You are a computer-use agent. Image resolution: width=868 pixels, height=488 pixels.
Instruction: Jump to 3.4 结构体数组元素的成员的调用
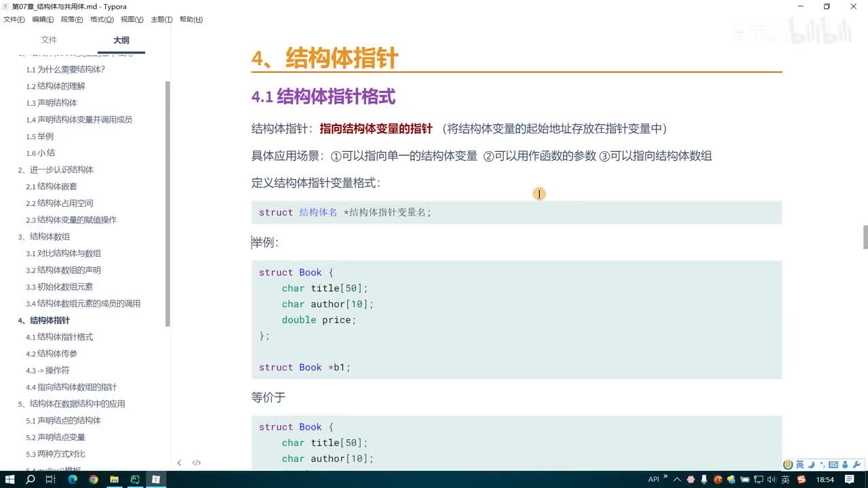[83, 304]
